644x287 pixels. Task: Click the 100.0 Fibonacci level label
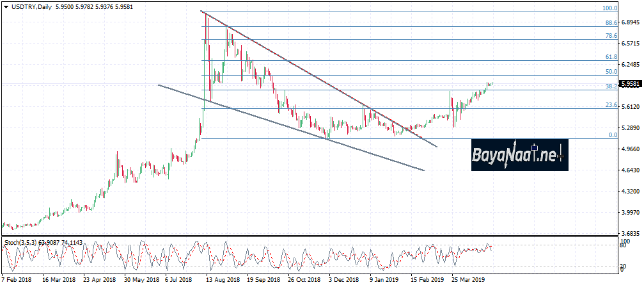click(609, 9)
